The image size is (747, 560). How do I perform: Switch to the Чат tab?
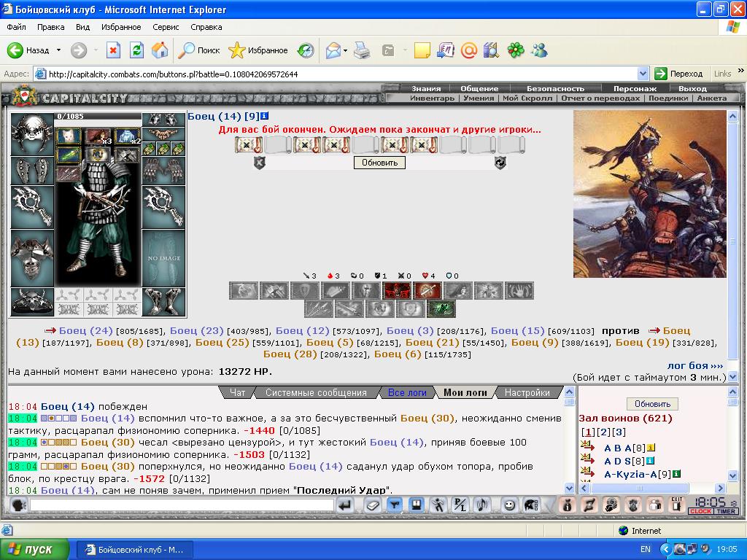tap(237, 392)
